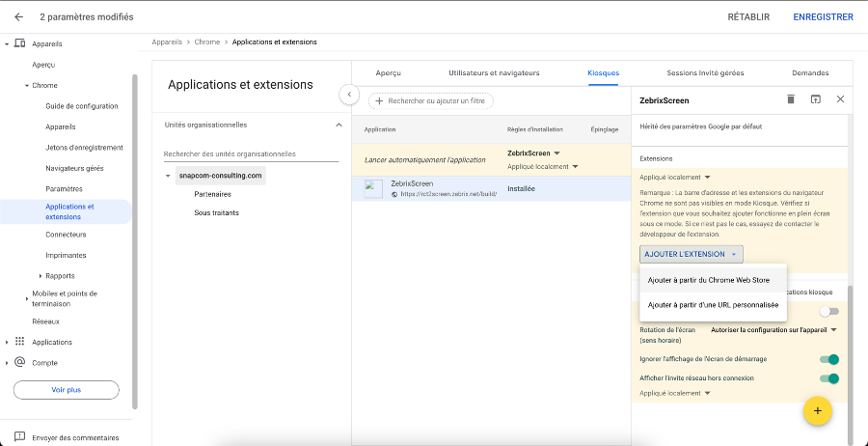Image resolution: width=868 pixels, height=446 pixels.
Task: Click the Applications grid icon in sidebar
Action: point(19,342)
